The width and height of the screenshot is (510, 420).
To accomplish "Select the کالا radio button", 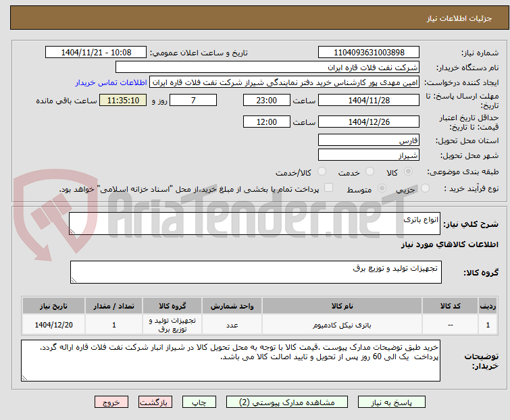I will (x=408, y=172).
